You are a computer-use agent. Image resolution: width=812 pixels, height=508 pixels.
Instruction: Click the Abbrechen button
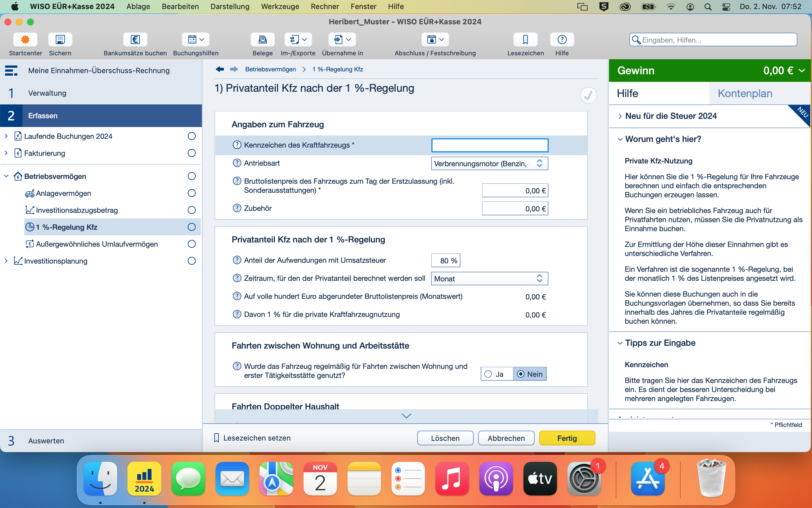coord(506,438)
